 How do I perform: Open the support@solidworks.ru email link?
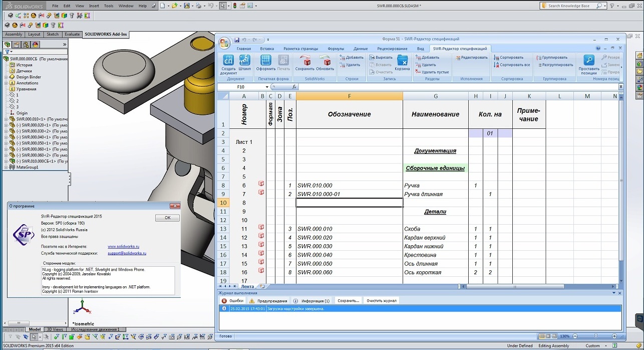point(127,253)
